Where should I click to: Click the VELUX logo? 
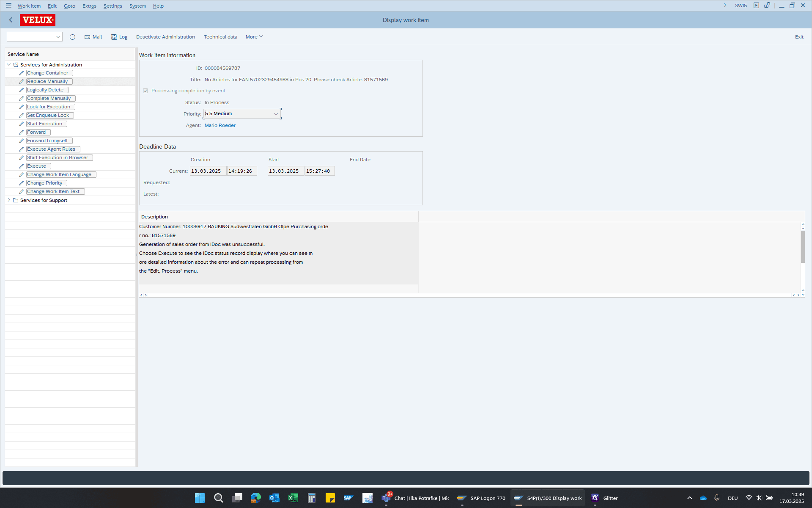38,20
